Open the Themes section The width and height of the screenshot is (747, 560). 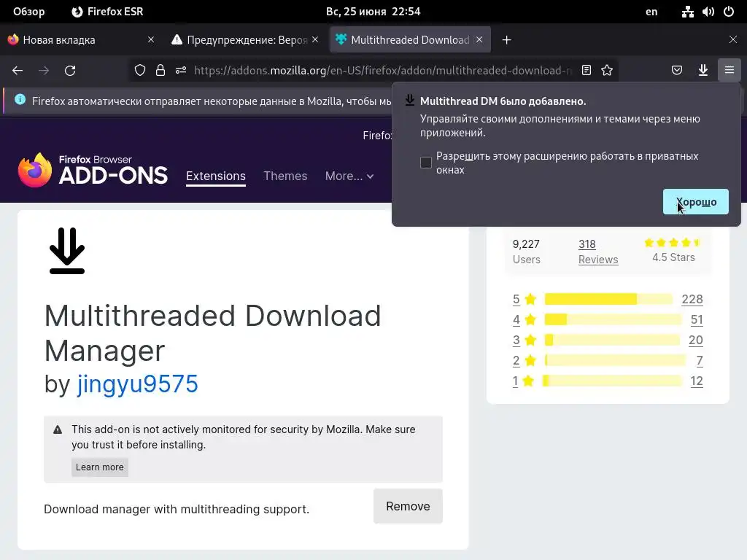(285, 176)
